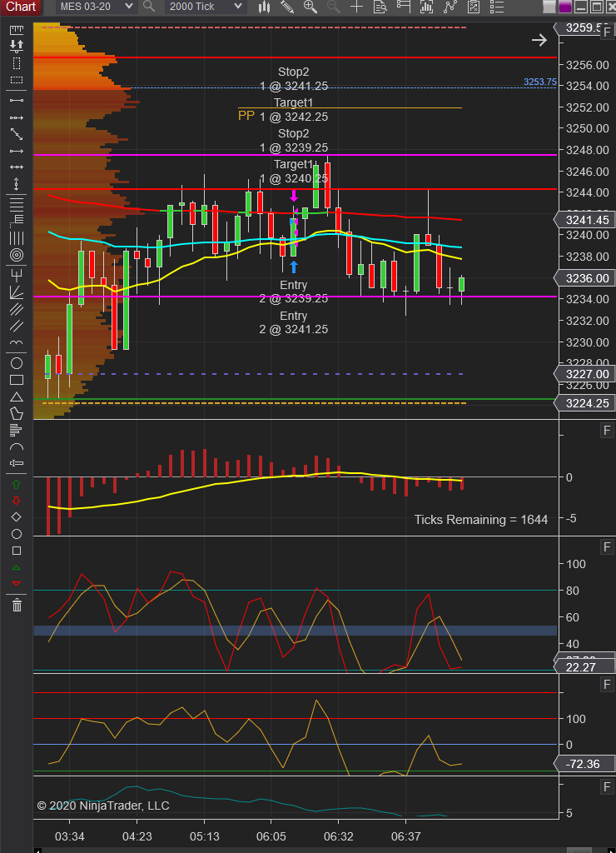
Task: Open the instrument search magnifier
Action: click(x=148, y=7)
